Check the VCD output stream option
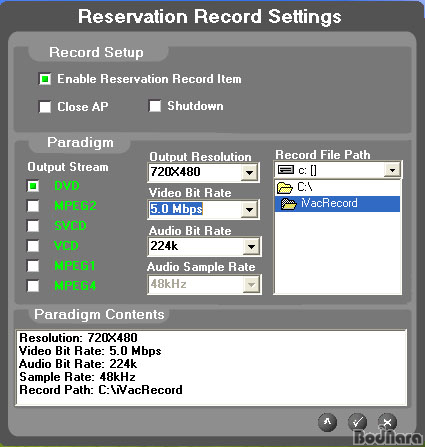The width and height of the screenshot is (425, 447). tap(33, 246)
